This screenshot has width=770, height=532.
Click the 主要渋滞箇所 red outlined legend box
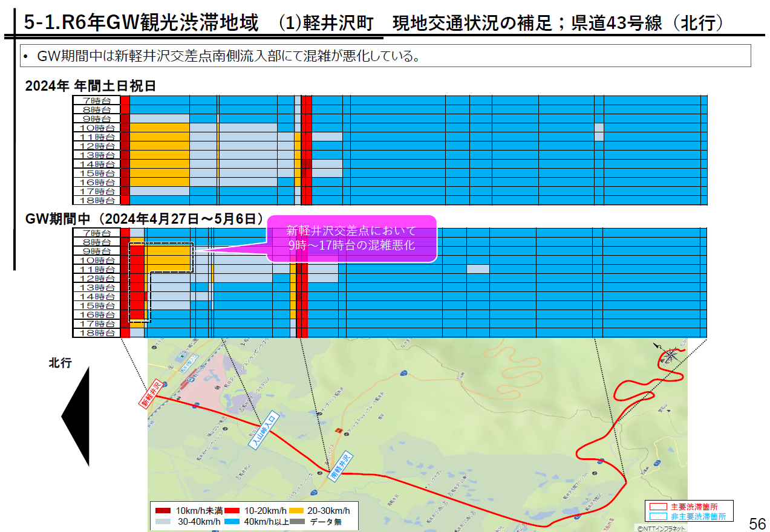pos(658,507)
